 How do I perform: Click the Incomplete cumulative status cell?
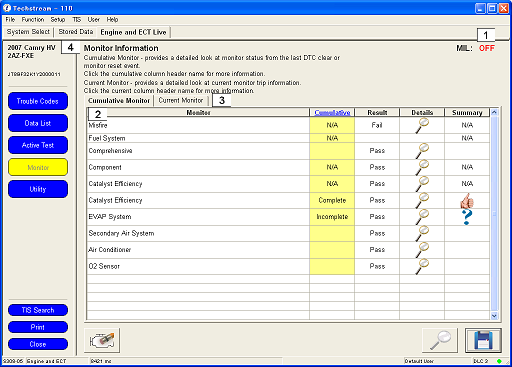(x=332, y=217)
